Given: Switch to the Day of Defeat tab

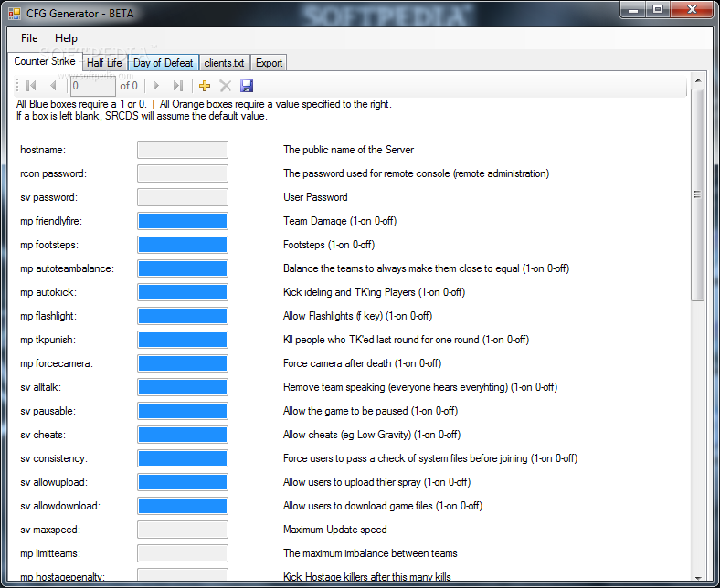Looking at the screenshot, I should pyautogui.click(x=163, y=63).
